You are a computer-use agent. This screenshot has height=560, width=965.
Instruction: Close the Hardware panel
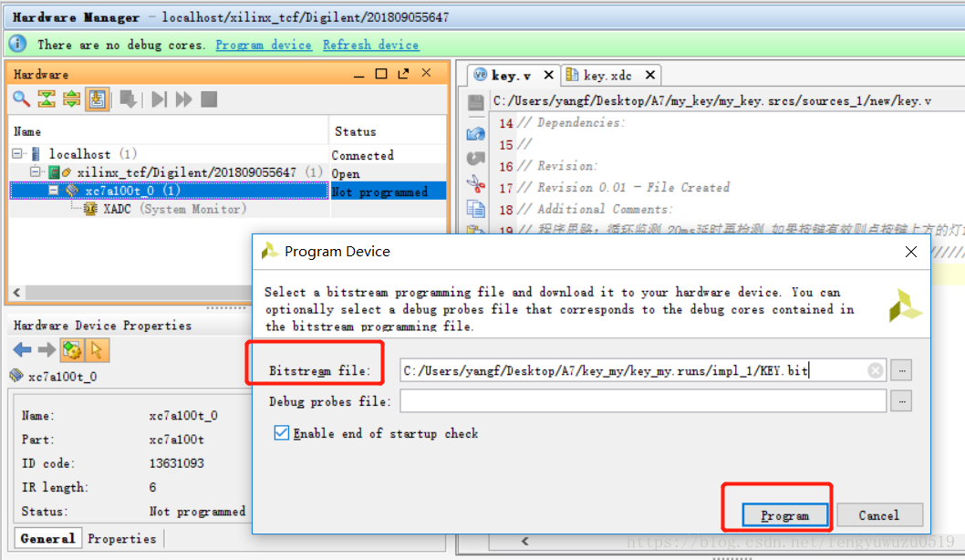427,73
